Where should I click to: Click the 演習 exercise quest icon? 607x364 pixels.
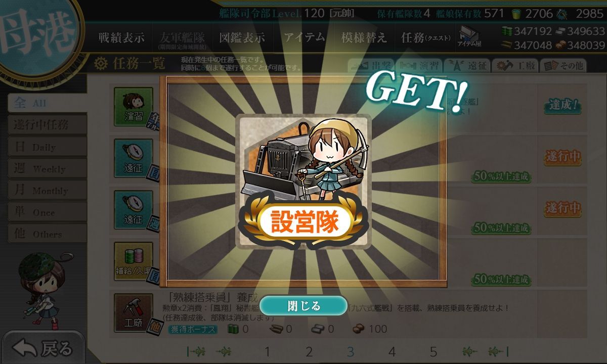134,107
